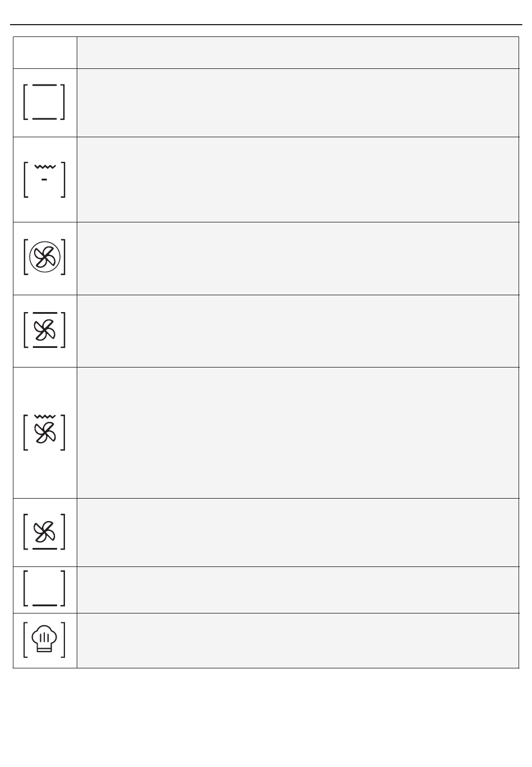Select description cell next to fan with two lines
This screenshot has height=767, width=532.
pyautogui.click(x=298, y=331)
